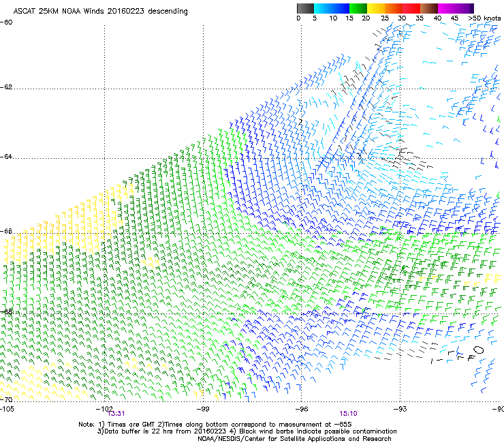The image size is (504, 443).
Task: Click the cyan 5–10 knots legend segment
Action: (323, 8)
